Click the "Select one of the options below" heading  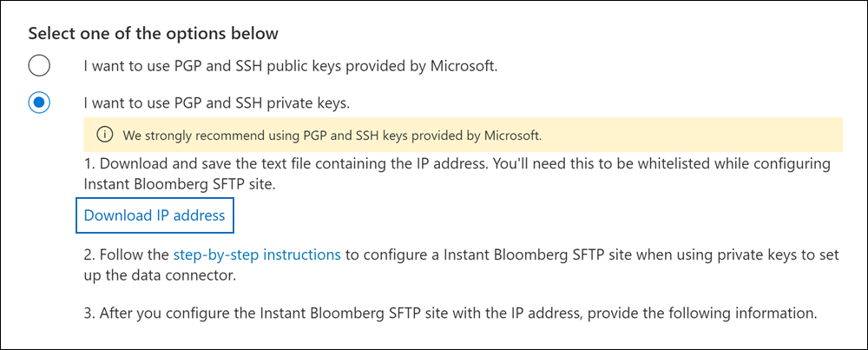[154, 34]
